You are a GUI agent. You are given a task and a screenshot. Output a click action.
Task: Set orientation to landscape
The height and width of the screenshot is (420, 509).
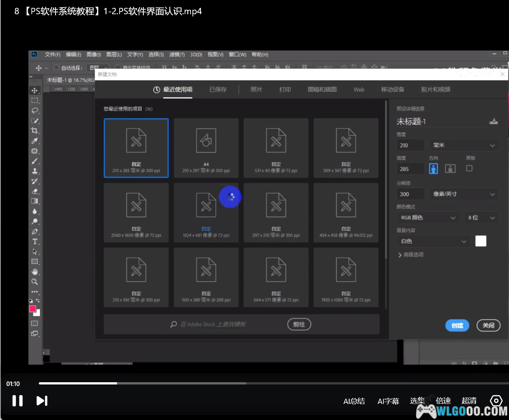pos(450,169)
